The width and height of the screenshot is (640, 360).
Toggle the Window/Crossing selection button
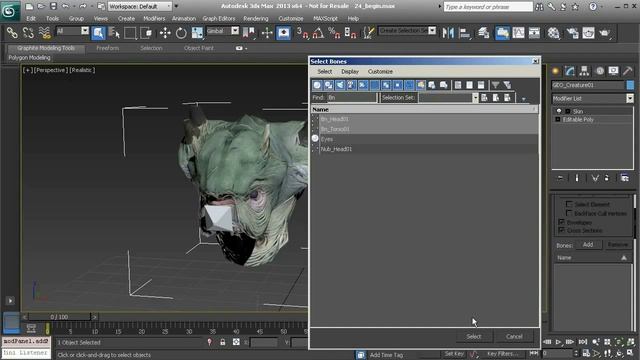coord(146,33)
